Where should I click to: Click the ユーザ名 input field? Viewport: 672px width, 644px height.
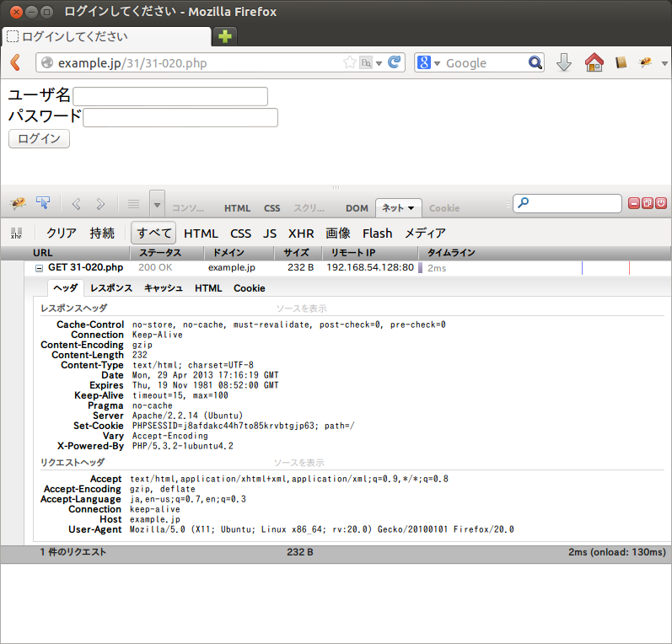tap(170, 96)
